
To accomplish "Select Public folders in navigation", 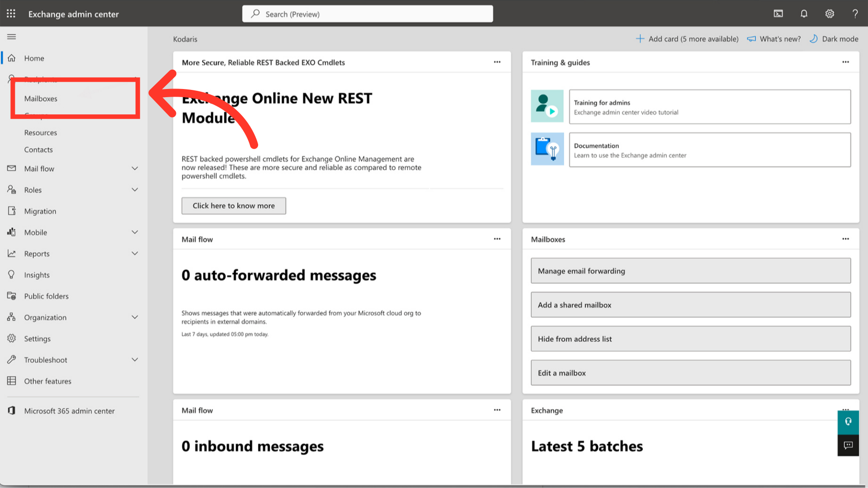I will pos(46,296).
